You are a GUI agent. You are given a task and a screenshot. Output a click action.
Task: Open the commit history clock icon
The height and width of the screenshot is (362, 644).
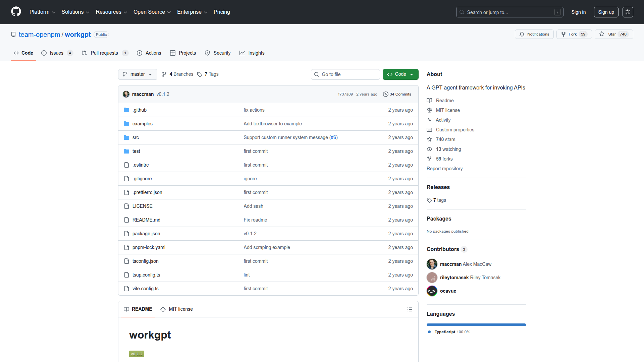(385, 94)
